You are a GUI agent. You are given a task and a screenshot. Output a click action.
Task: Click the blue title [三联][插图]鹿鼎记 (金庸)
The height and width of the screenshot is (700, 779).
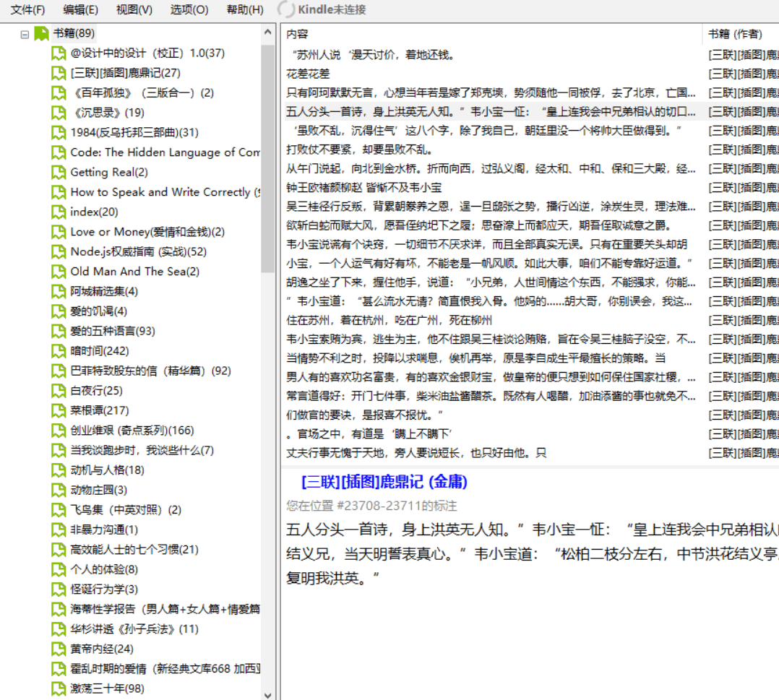tap(384, 482)
